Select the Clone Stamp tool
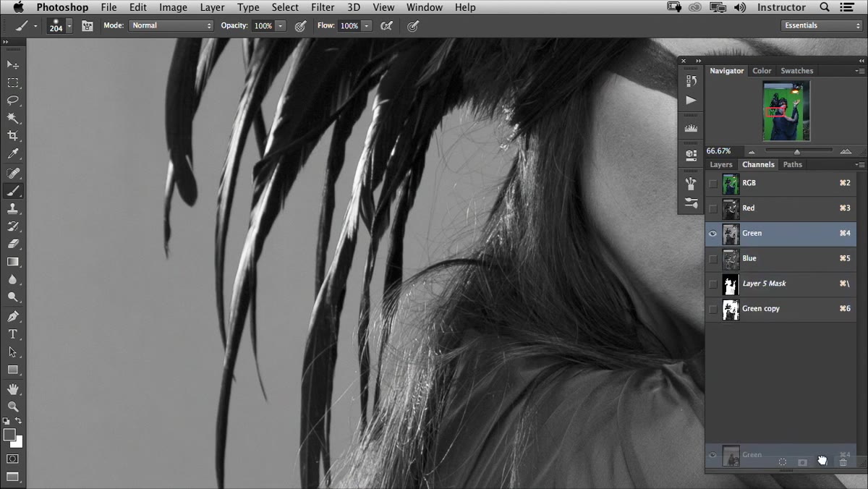 (x=13, y=208)
